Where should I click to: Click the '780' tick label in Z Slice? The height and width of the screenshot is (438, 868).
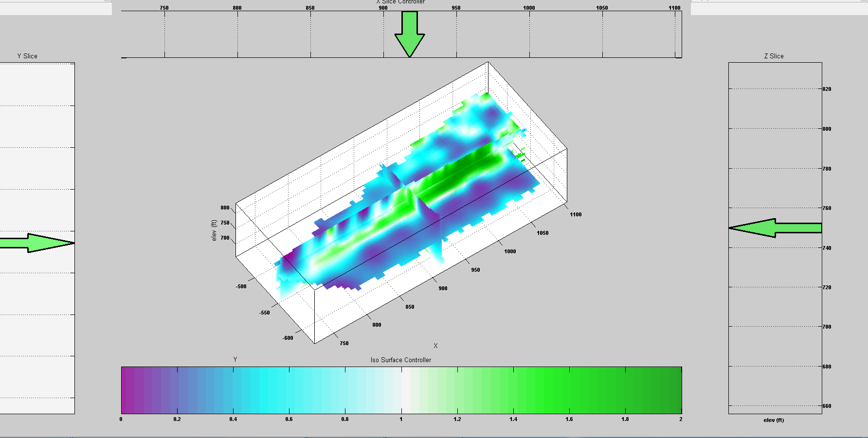(x=827, y=169)
